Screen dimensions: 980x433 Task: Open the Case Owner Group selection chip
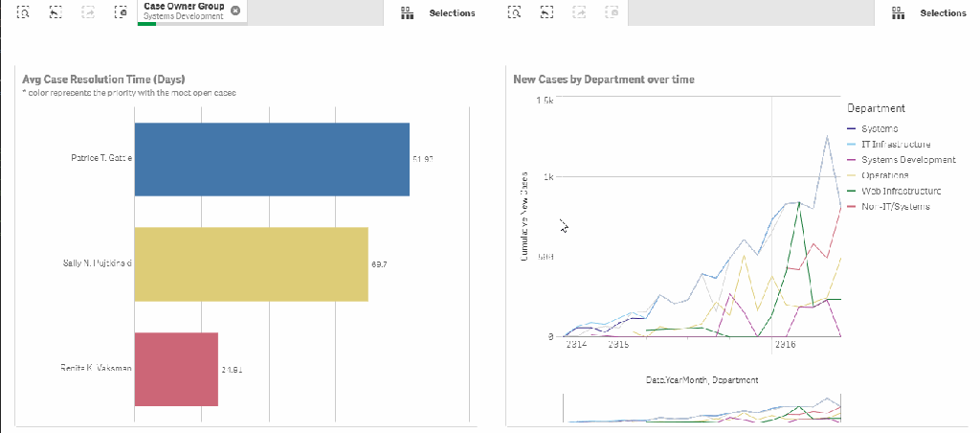184,11
